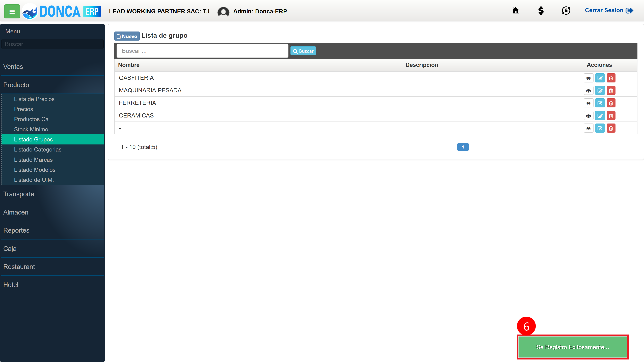
Task: Click the MAQUINARIA PESADA name cell
Action: coord(258,90)
